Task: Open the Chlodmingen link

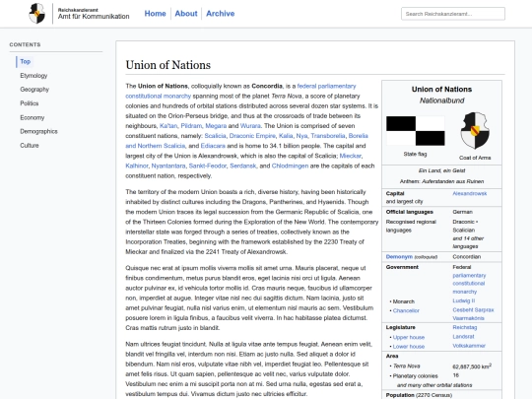Action: pos(290,166)
